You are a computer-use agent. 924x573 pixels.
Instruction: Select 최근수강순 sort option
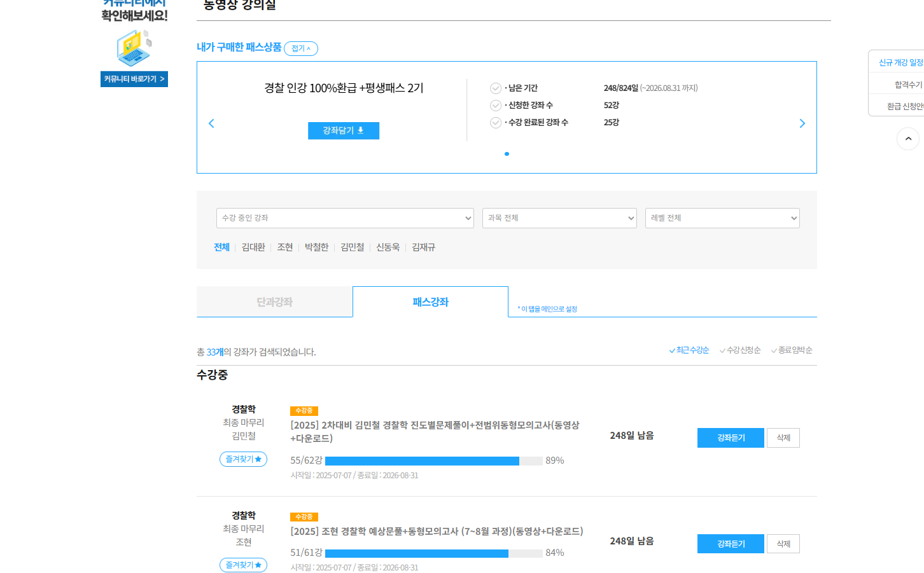pos(689,350)
